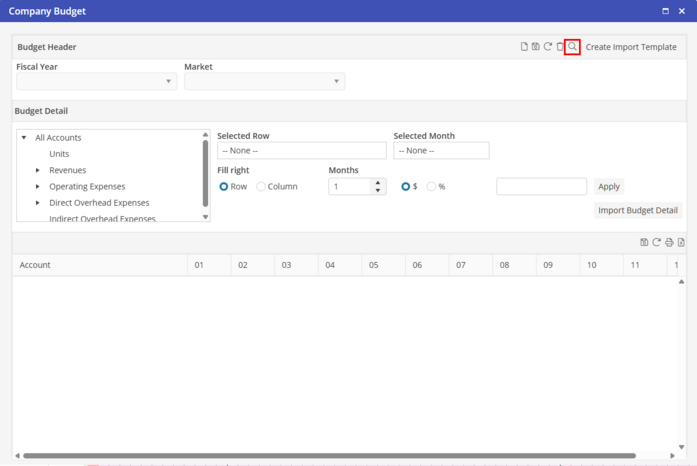This screenshot has height=466, width=697.
Task: Click the amount input field beside Apply
Action: [x=541, y=187]
